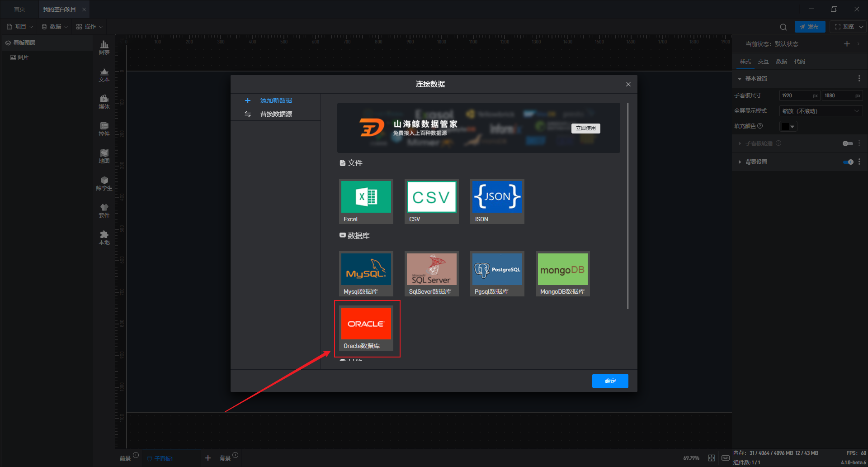Viewport: 868px width, 467px height.
Task: Open the 操作 dropdown menu
Action: click(x=90, y=27)
